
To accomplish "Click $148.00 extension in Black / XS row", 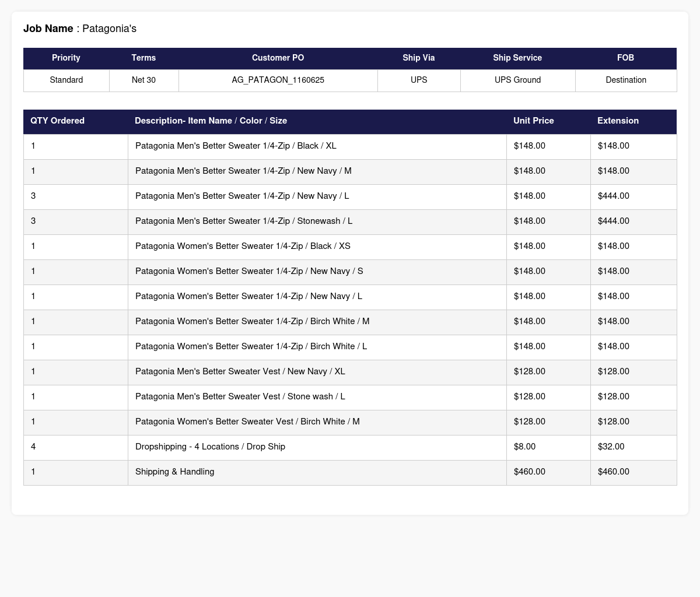I will tap(614, 247).
